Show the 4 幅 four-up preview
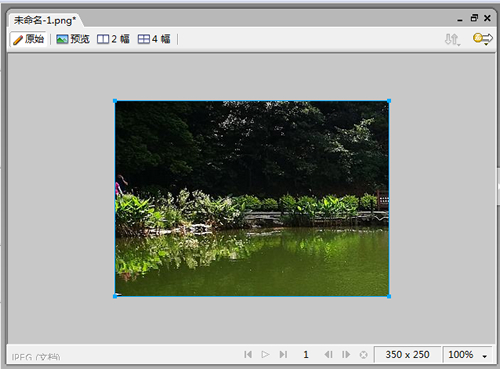This screenshot has width=500, height=369. pyautogui.click(x=154, y=39)
